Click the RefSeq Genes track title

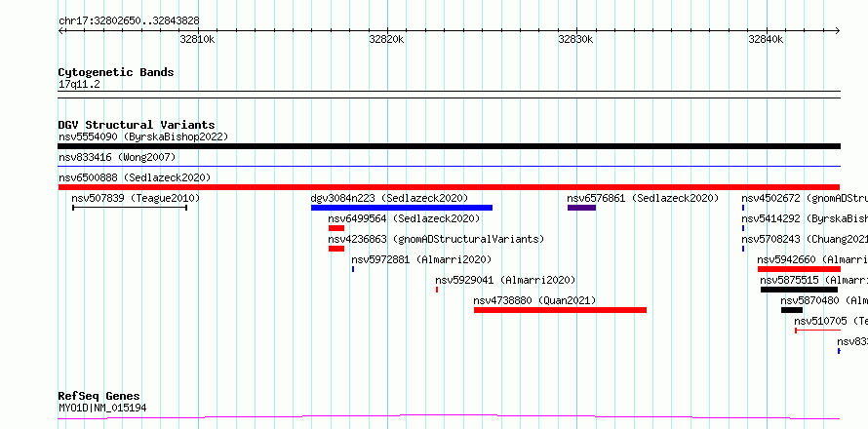coord(99,397)
